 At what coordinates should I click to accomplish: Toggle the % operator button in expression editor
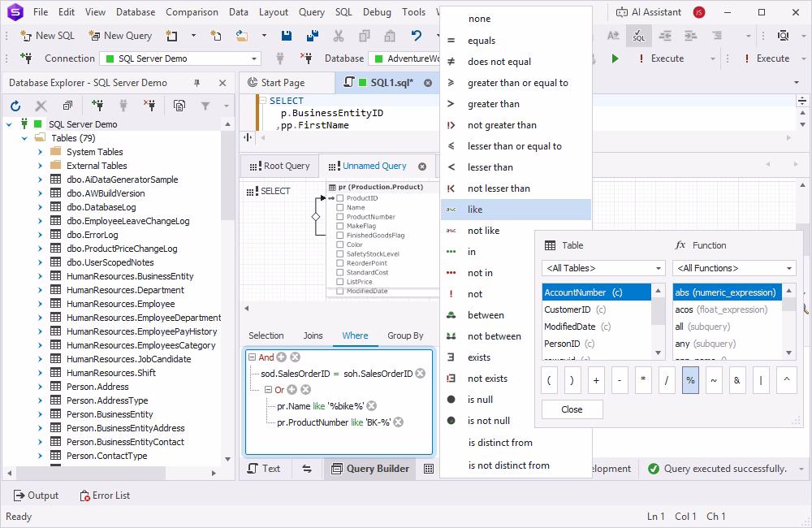tap(690, 379)
